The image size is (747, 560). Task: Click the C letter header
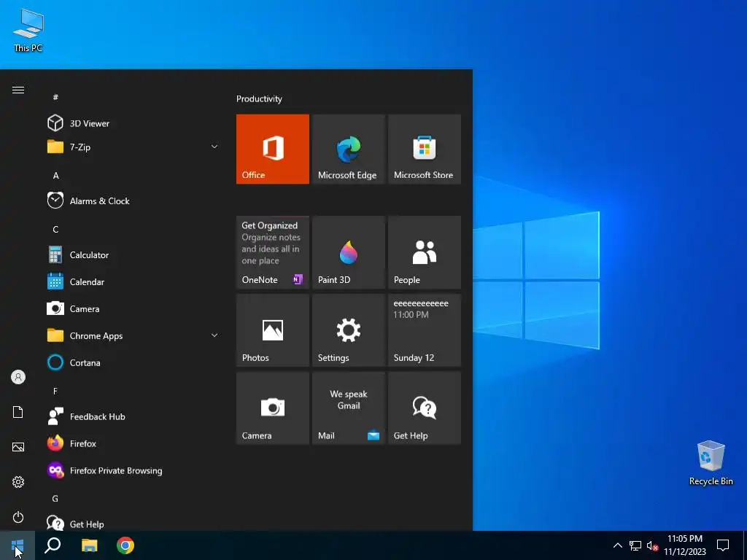pyautogui.click(x=55, y=230)
